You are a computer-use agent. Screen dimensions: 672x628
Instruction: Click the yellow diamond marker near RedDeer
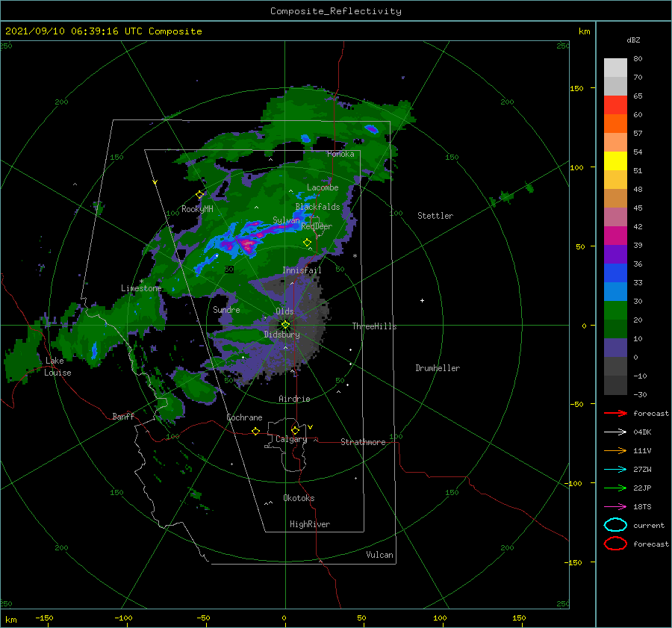pos(307,243)
